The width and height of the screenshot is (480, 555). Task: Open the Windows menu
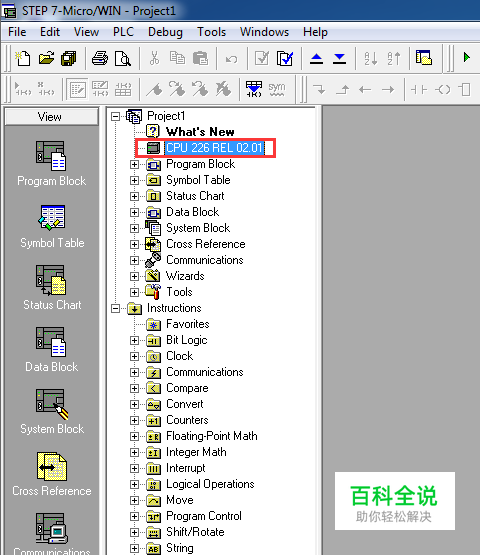pos(264,32)
